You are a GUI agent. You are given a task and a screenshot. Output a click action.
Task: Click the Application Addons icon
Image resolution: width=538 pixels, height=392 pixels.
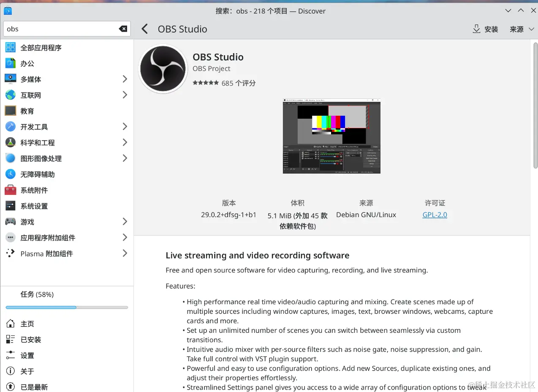(11, 237)
